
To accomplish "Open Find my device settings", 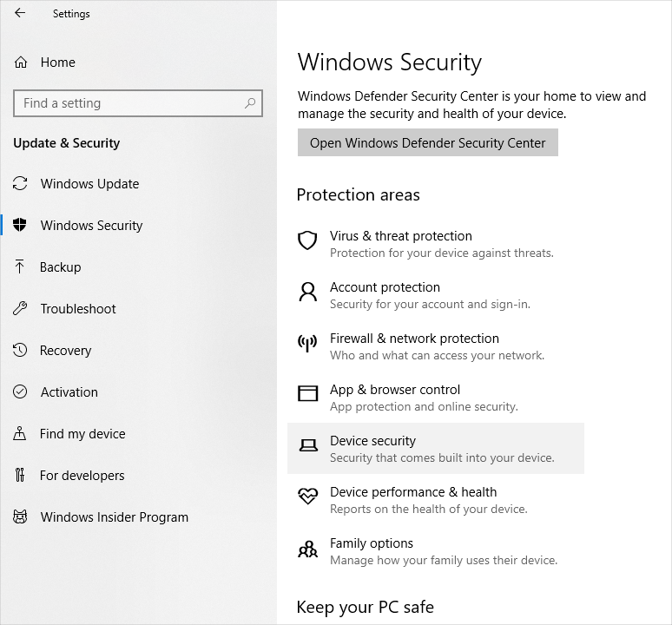I will pyautogui.click(x=82, y=434).
